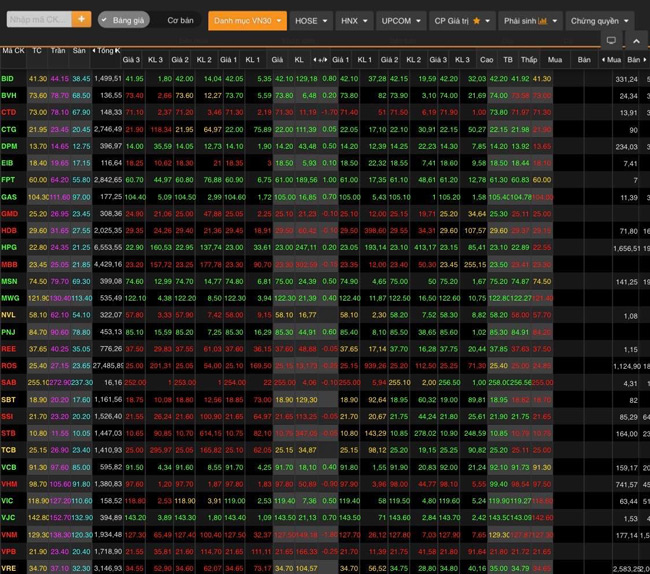
Task: Switch to the Cơ bản view
Action: pyautogui.click(x=181, y=20)
